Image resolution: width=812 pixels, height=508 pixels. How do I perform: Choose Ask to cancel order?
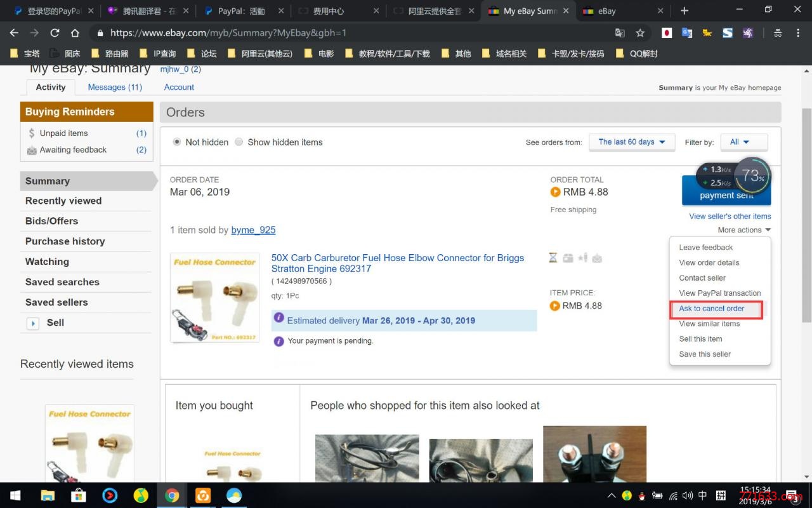[x=712, y=309]
